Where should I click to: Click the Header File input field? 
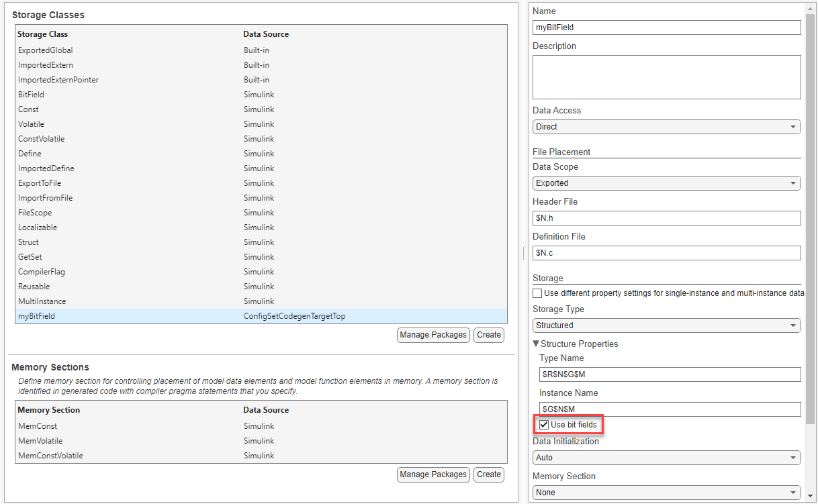pyautogui.click(x=666, y=218)
